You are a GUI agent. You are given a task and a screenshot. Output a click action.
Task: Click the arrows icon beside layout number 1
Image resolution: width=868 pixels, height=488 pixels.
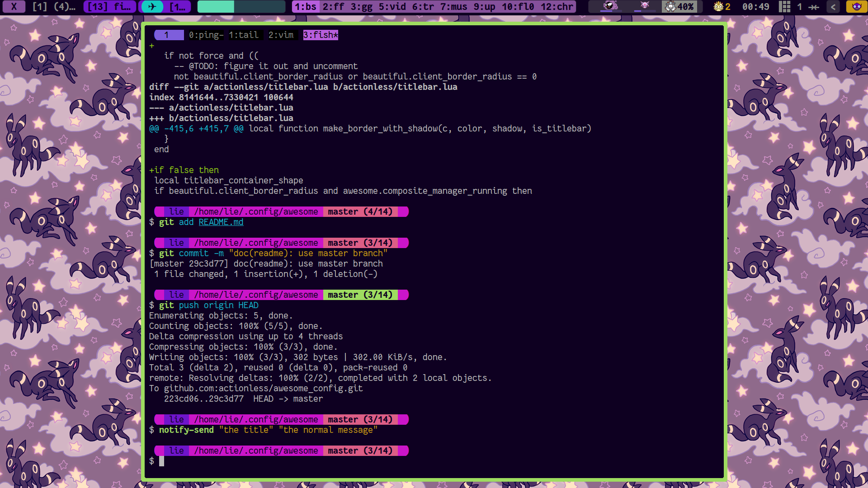click(x=814, y=7)
